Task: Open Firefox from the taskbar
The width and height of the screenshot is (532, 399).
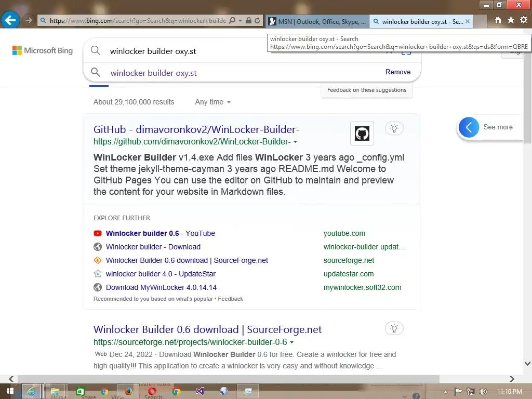Action: [x=128, y=391]
